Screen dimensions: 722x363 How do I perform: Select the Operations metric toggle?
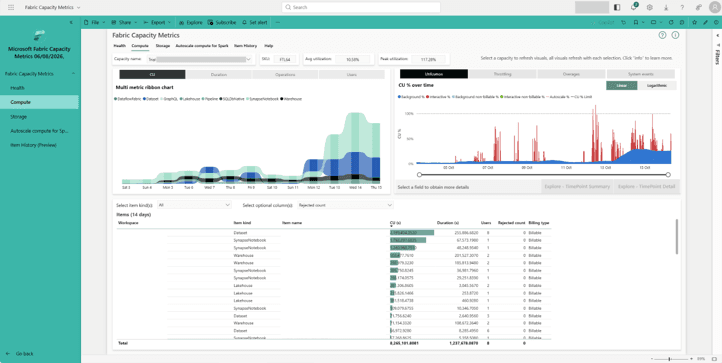click(285, 74)
